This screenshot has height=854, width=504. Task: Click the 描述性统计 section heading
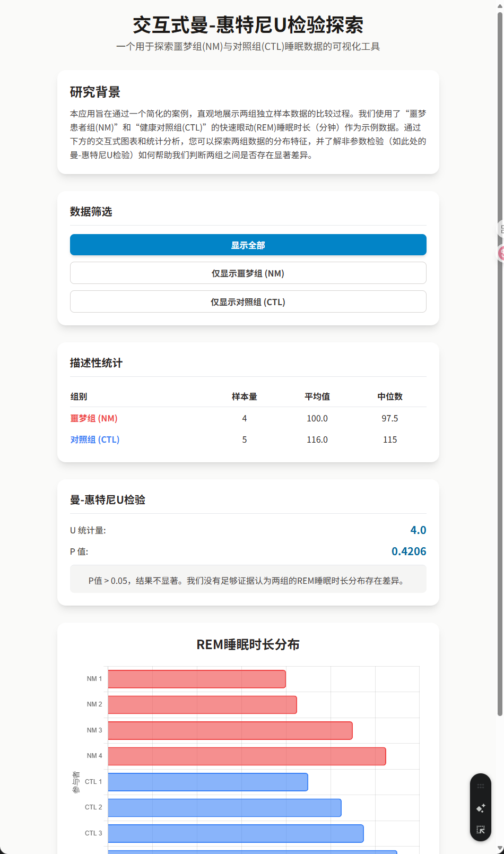tap(96, 363)
